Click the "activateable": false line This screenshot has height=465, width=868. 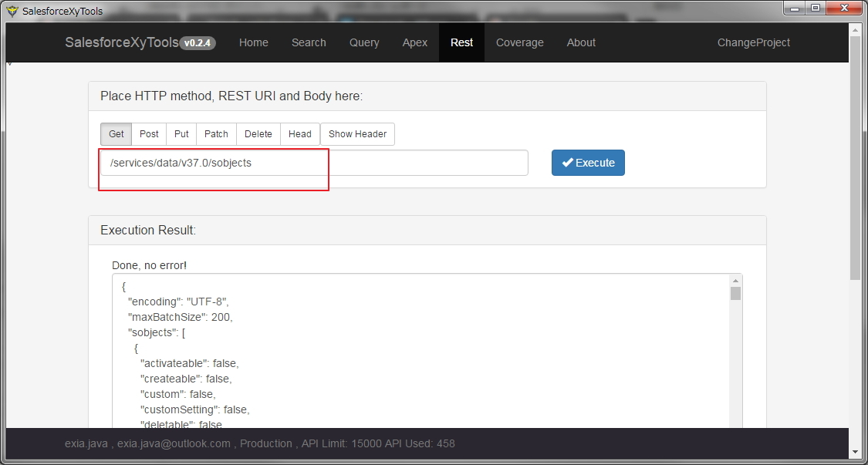point(189,364)
